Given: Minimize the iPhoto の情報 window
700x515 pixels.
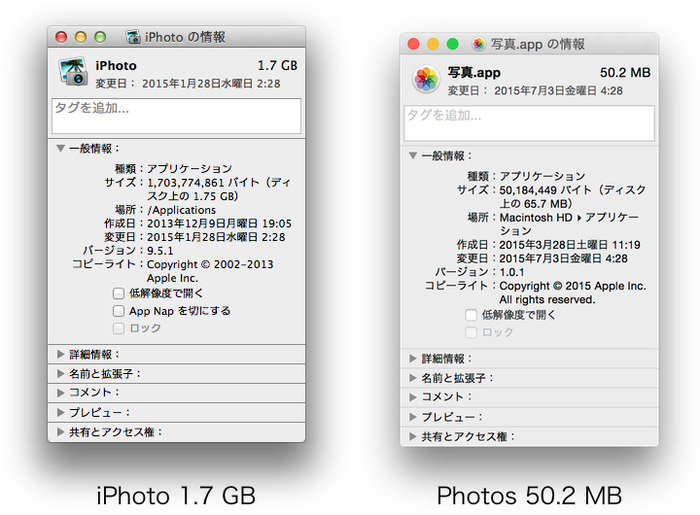Looking at the screenshot, I should click(x=81, y=37).
